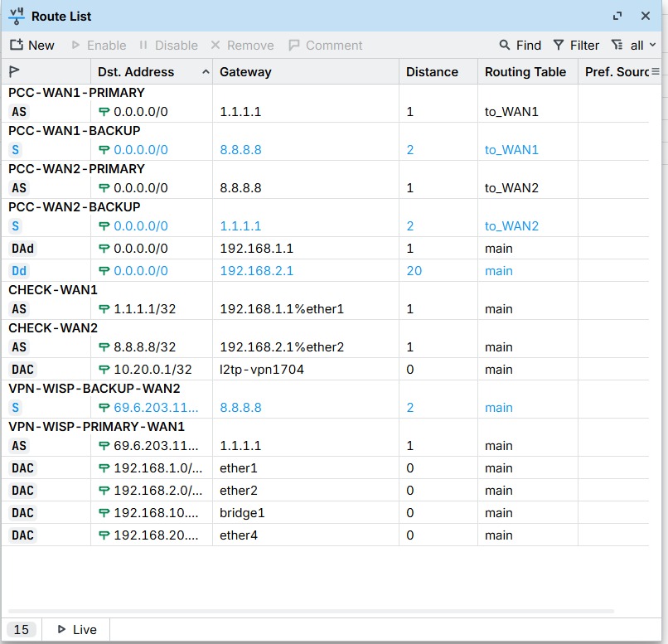The image size is (668, 644).
Task: Click the Enable play icon
Action: (75, 45)
